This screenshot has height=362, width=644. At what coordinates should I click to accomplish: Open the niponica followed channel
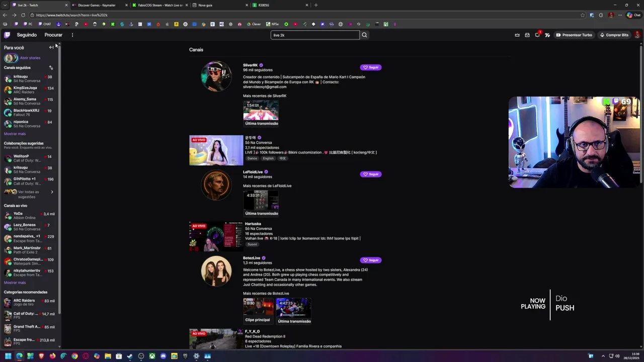click(30, 124)
